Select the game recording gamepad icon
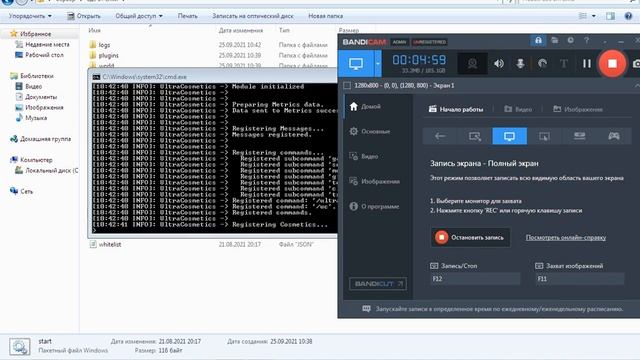The height and width of the screenshot is (360, 640). click(614, 136)
